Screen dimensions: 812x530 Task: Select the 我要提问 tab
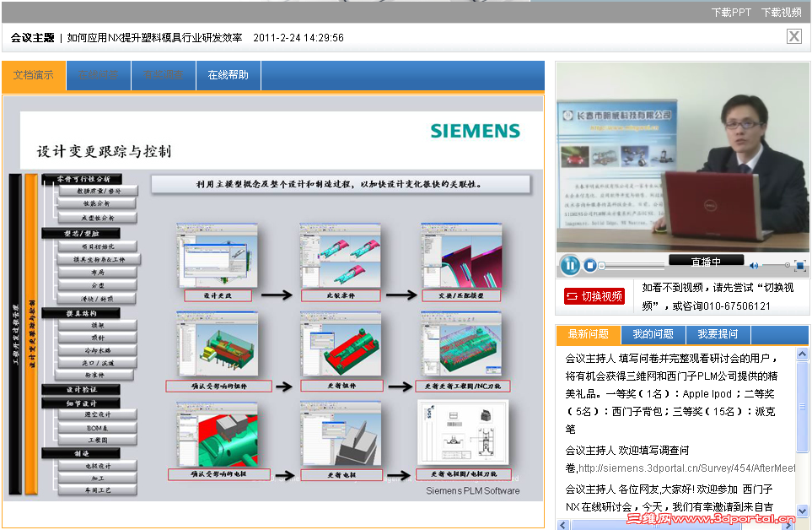(718, 335)
